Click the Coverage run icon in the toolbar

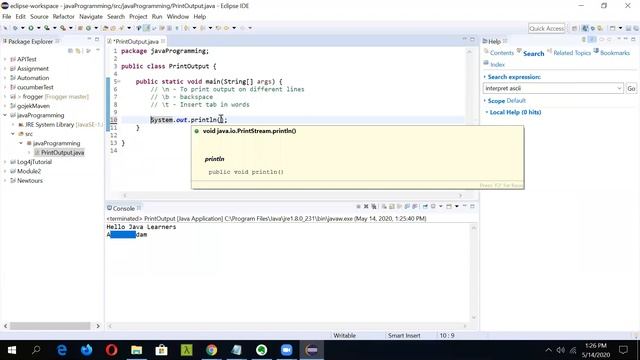tap(47, 28)
